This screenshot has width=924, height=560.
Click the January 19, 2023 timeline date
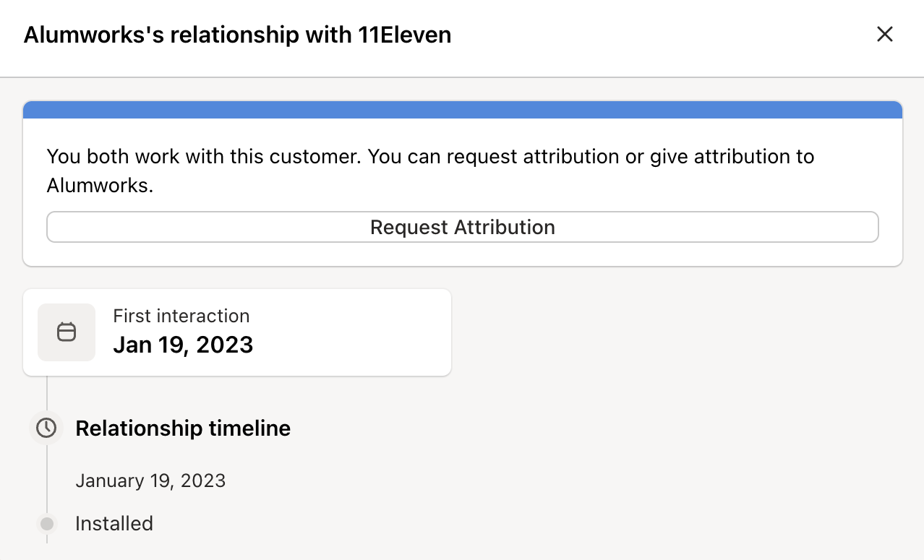[150, 480]
